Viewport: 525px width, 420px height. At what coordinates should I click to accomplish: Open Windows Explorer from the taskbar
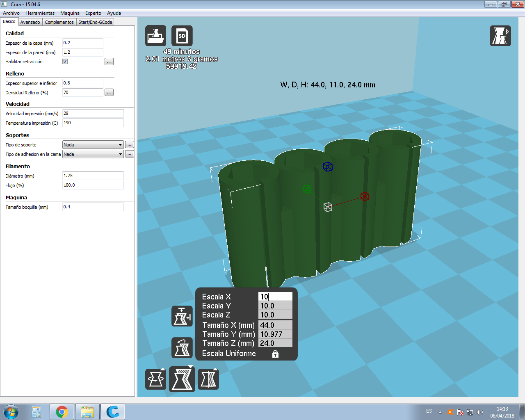pyautogui.click(x=87, y=412)
